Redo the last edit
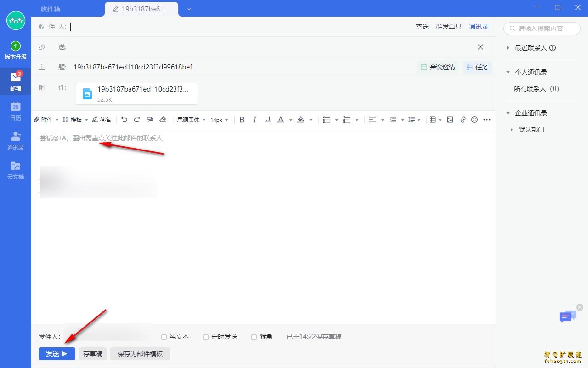Viewport: 588px width, 368px height. (x=137, y=120)
